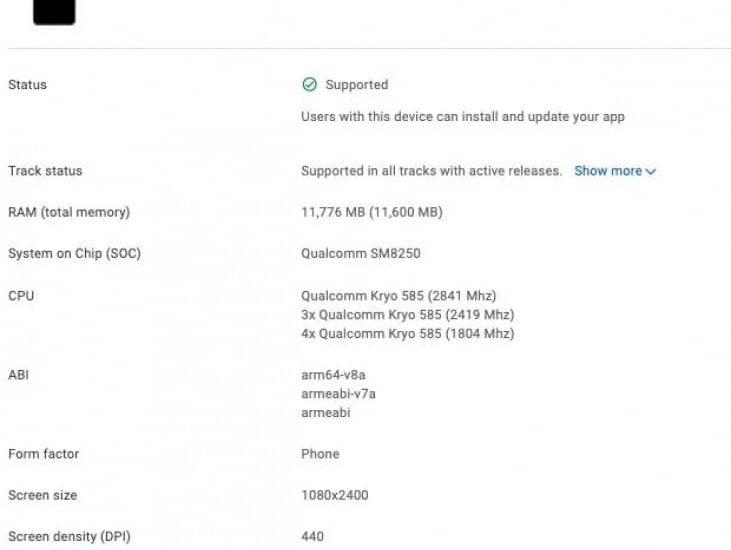Screen dimensions: 731x550
Task: Click the Kryo 585 (2841 Mhz) CPU entry
Action: coord(398,296)
